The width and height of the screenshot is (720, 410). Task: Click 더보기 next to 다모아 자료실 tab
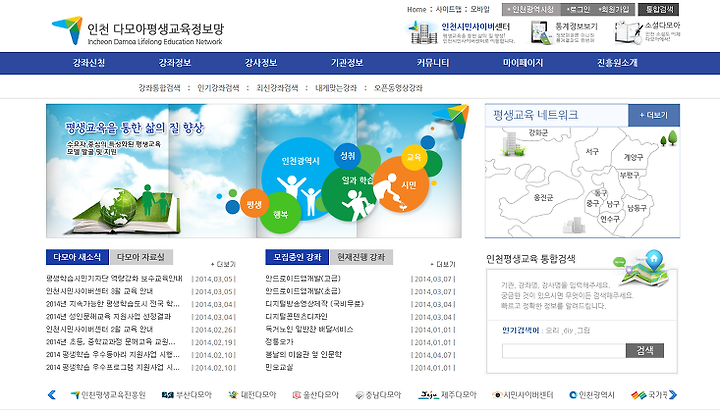point(223,264)
